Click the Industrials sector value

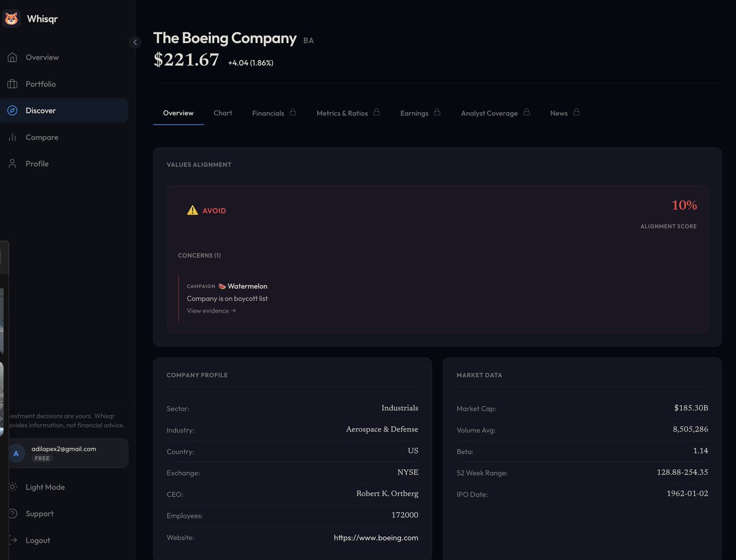pyautogui.click(x=400, y=408)
